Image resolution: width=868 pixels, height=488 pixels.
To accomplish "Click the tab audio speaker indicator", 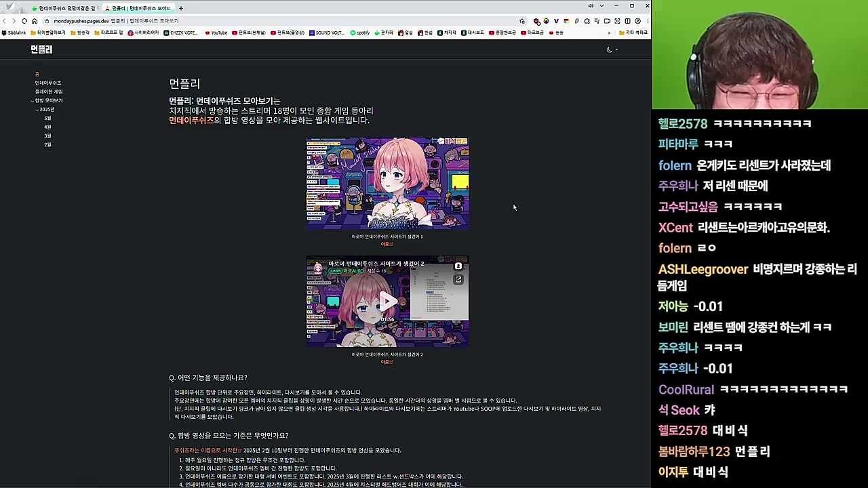I will coord(591,5).
